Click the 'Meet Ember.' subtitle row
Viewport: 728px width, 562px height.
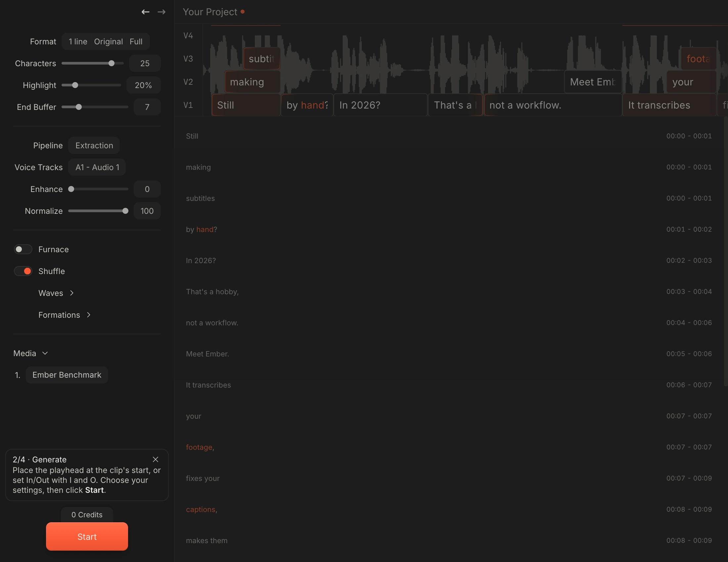click(x=449, y=354)
